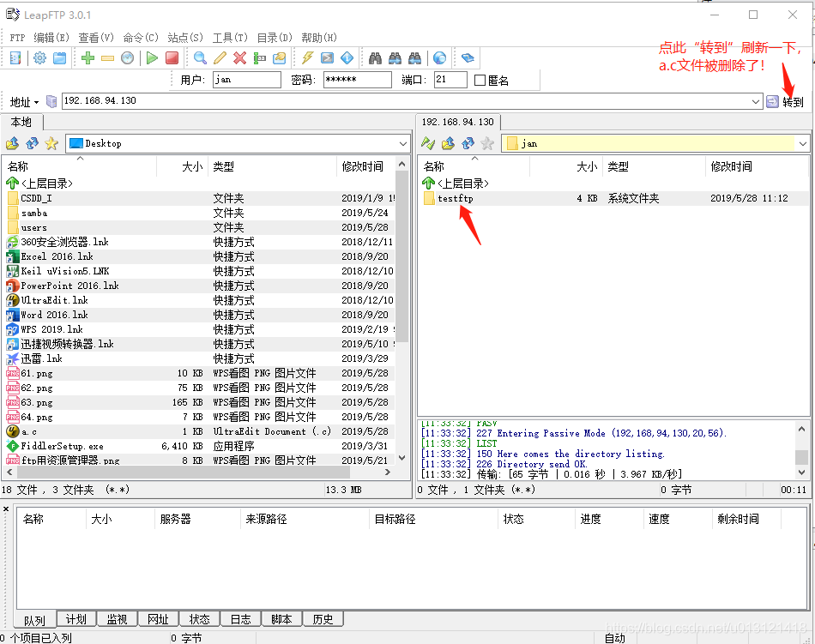The image size is (815, 644).
Task: Open settings via the gear icon
Action: (39, 57)
